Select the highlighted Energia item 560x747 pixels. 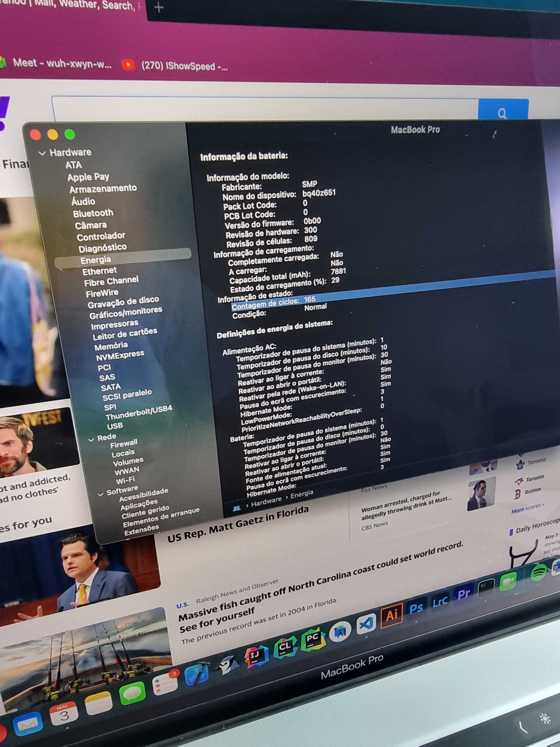(123, 258)
